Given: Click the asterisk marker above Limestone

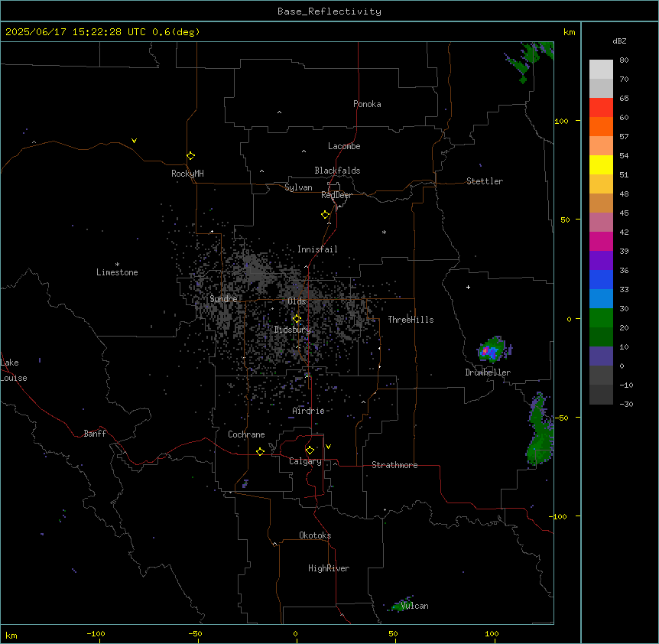Looking at the screenshot, I should pyautogui.click(x=117, y=265).
